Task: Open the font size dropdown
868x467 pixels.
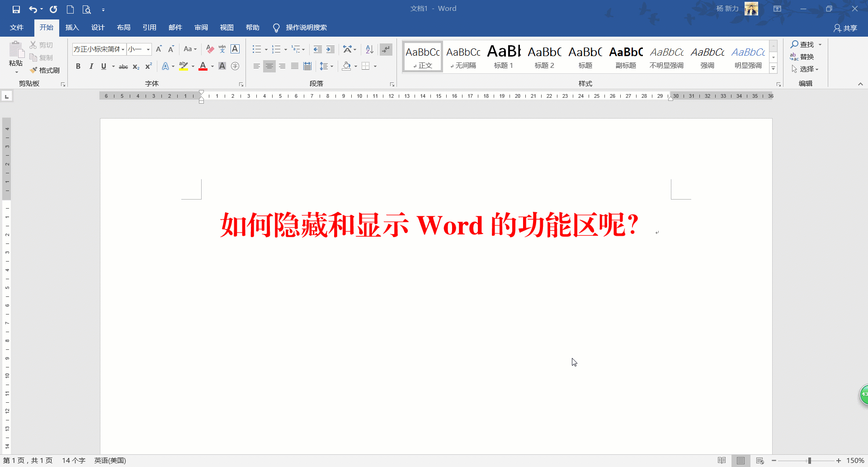Action: pyautogui.click(x=148, y=49)
